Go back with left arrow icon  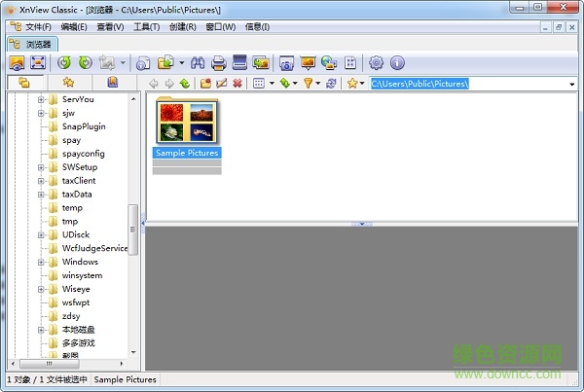pos(154,84)
